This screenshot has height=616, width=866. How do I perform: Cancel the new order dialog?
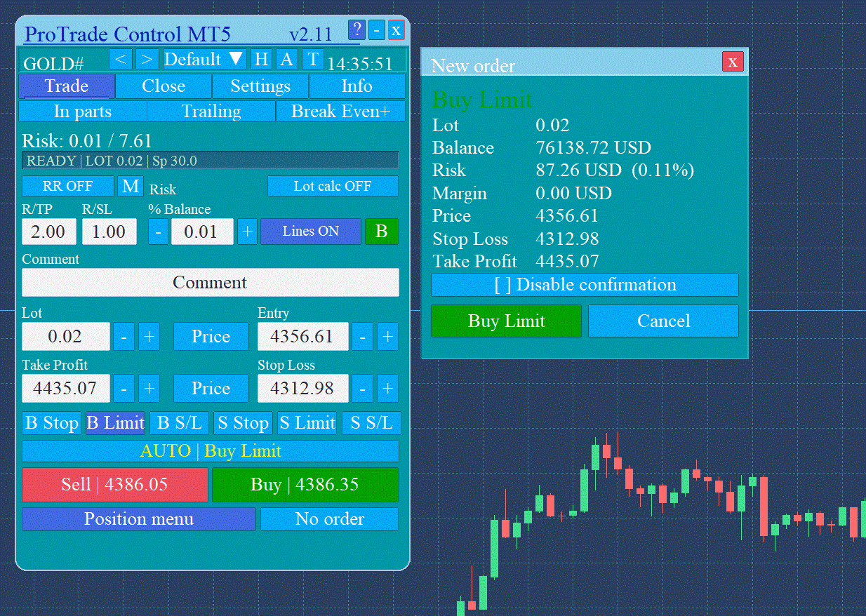(x=663, y=321)
